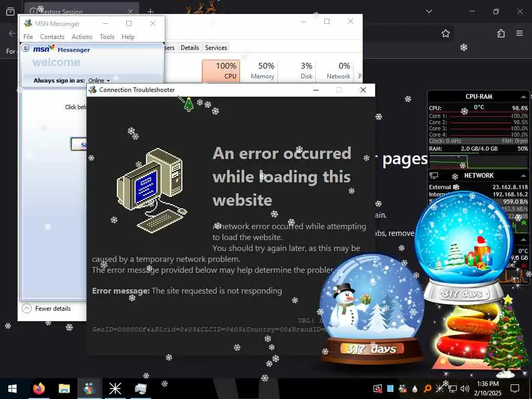Open the list all tabs dropdown arrow

pyautogui.click(x=429, y=11)
